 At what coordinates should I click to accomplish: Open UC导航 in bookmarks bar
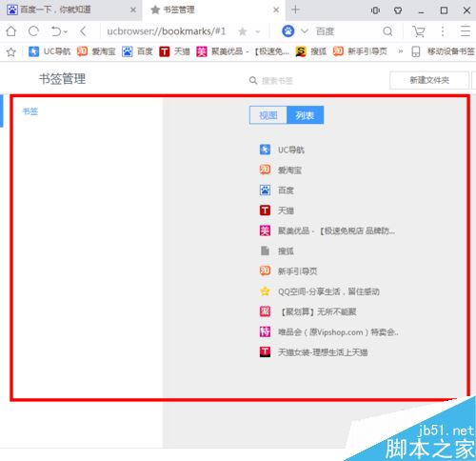pyautogui.click(x=50, y=51)
